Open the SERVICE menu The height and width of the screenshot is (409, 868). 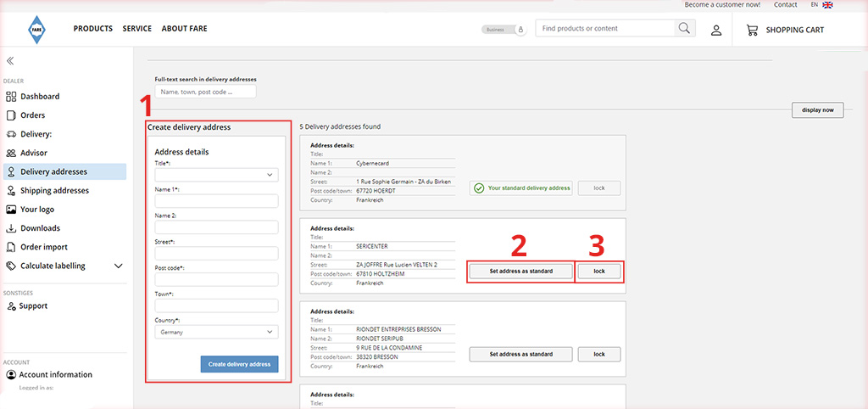point(136,28)
